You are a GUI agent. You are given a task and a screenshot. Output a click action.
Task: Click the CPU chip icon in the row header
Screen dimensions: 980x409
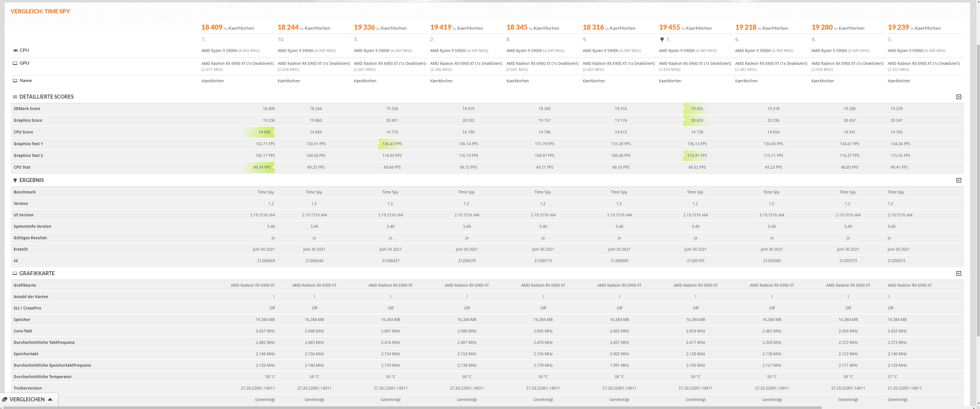pos(15,50)
